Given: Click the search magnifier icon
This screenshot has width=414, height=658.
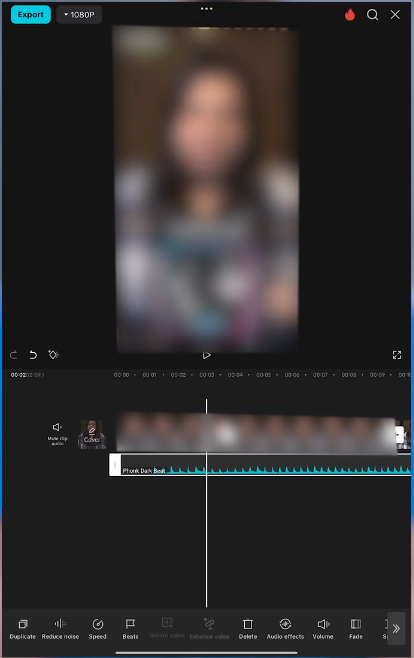Looking at the screenshot, I should (372, 15).
